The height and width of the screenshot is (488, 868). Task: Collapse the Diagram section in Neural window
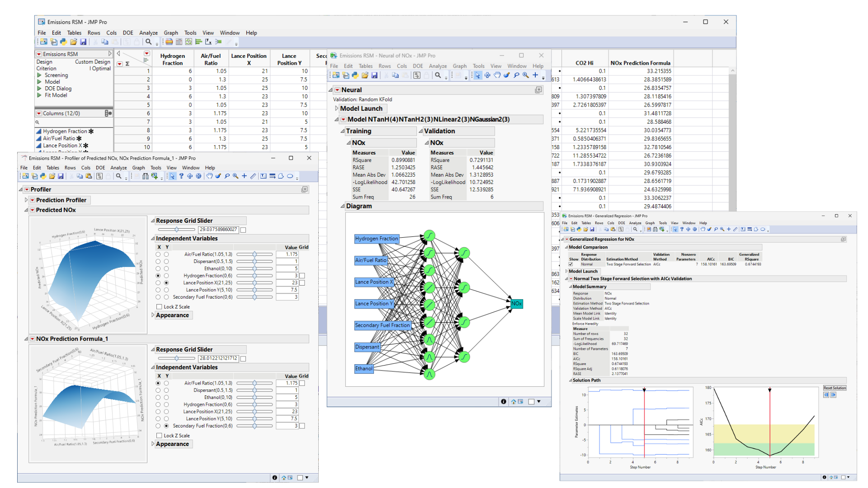(x=342, y=206)
